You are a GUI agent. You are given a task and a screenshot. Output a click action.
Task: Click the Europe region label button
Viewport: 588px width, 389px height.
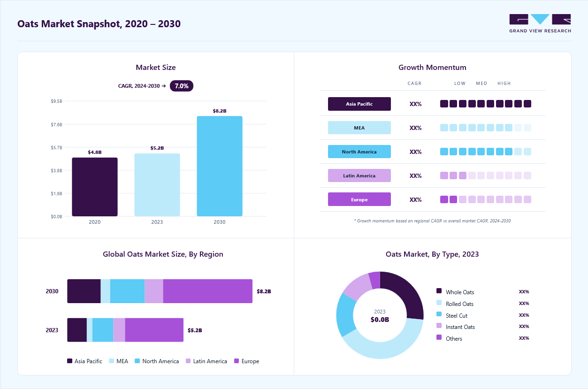point(359,199)
